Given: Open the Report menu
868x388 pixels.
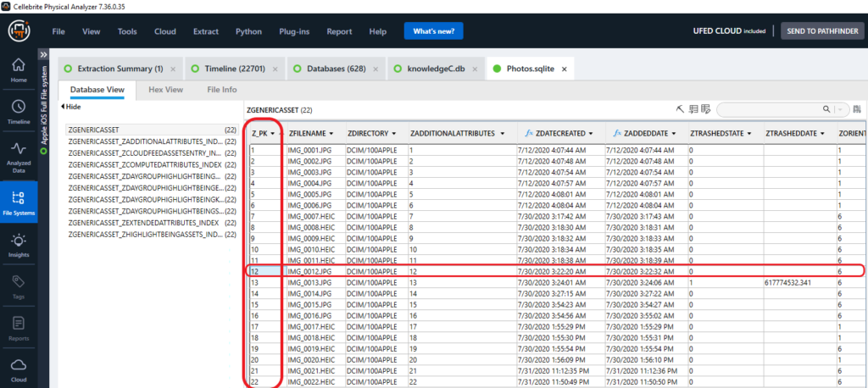Looking at the screenshot, I should coord(339,31).
